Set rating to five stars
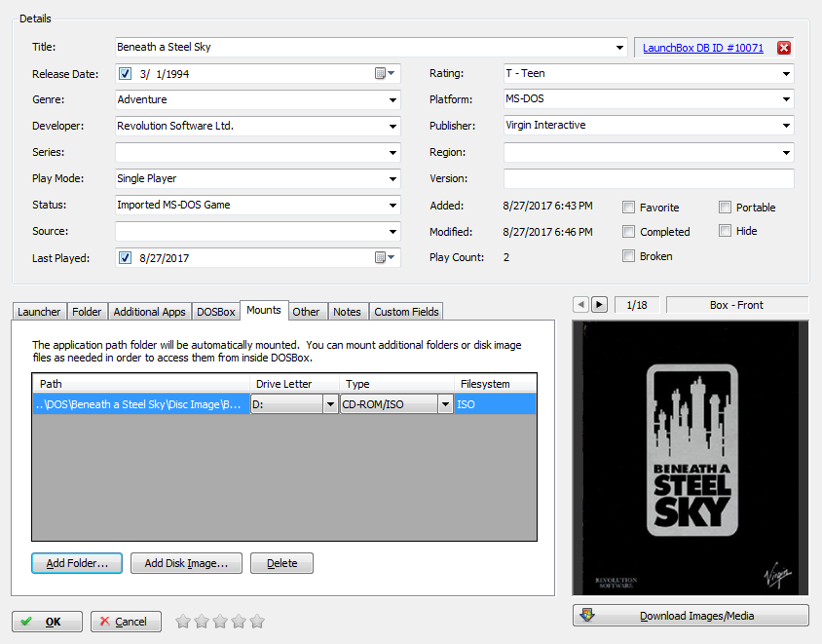 pyautogui.click(x=257, y=622)
